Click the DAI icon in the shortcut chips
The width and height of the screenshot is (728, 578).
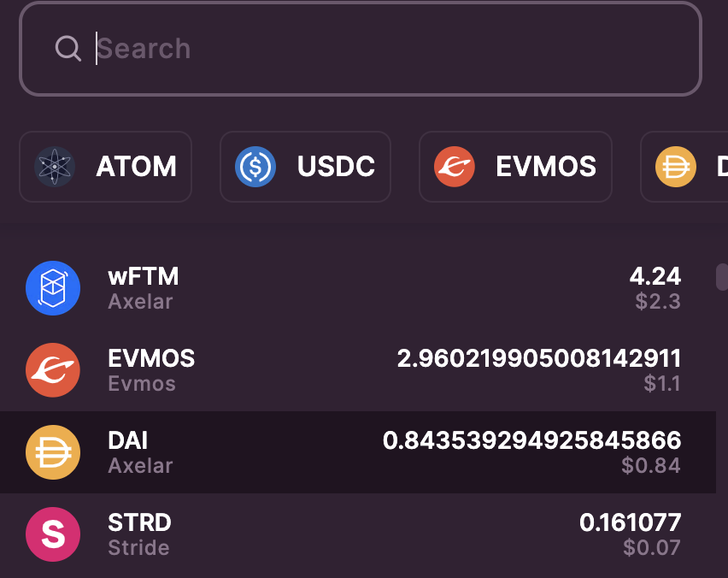point(674,166)
